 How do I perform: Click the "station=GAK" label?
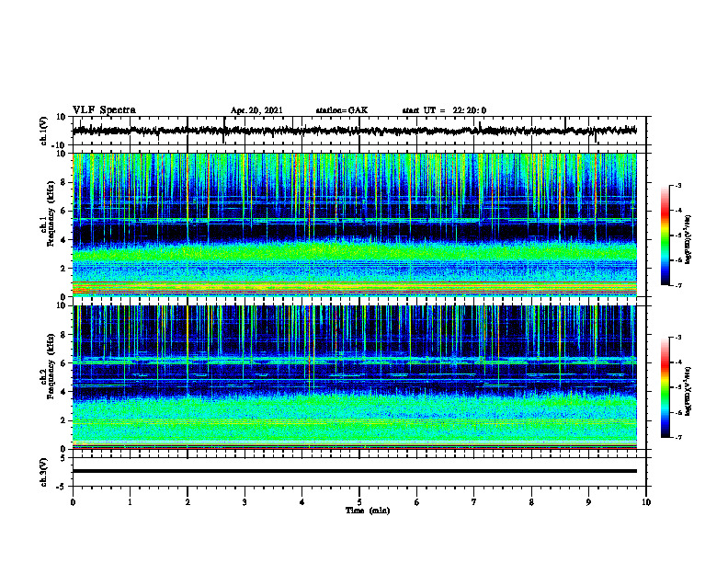click(x=342, y=110)
